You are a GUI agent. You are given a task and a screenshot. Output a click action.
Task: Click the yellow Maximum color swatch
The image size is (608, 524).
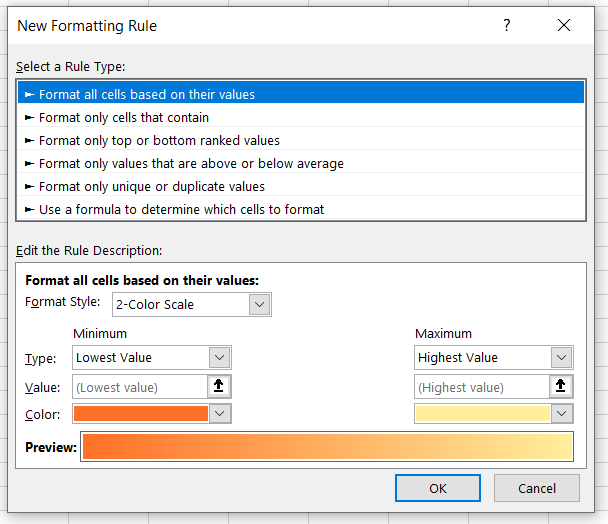point(482,414)
